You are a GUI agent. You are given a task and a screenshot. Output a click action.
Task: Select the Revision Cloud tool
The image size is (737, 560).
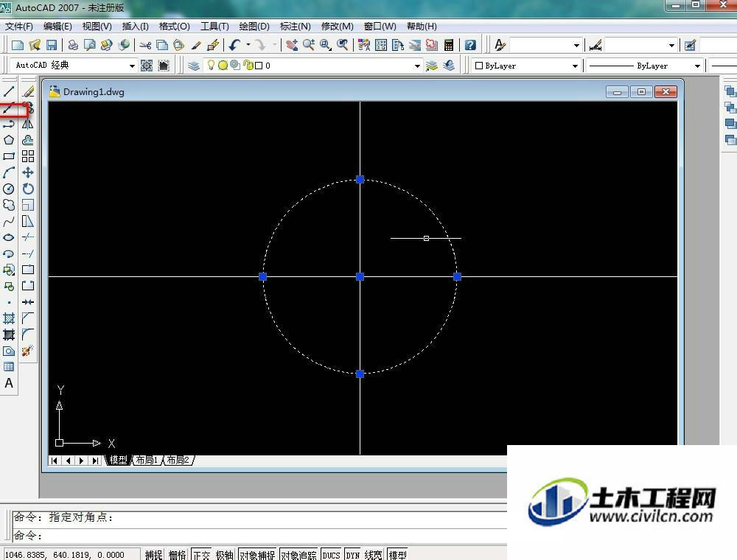(9, 205)
